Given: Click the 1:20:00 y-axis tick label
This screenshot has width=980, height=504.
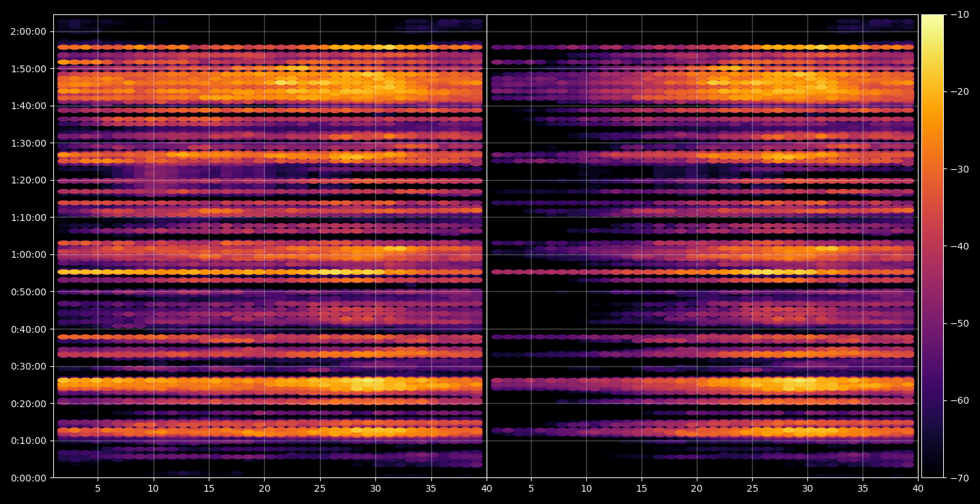Looking at the screenshot, I should (x=28, y=180).
